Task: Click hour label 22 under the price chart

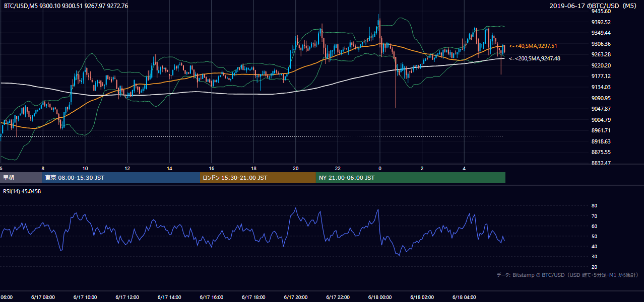Action: pos(338,169)
